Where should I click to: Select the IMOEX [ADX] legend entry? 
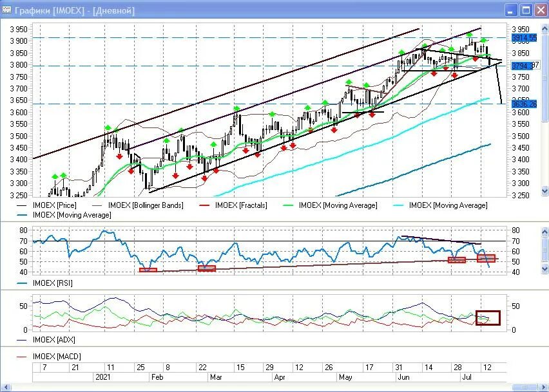click(x=46, y=340)
